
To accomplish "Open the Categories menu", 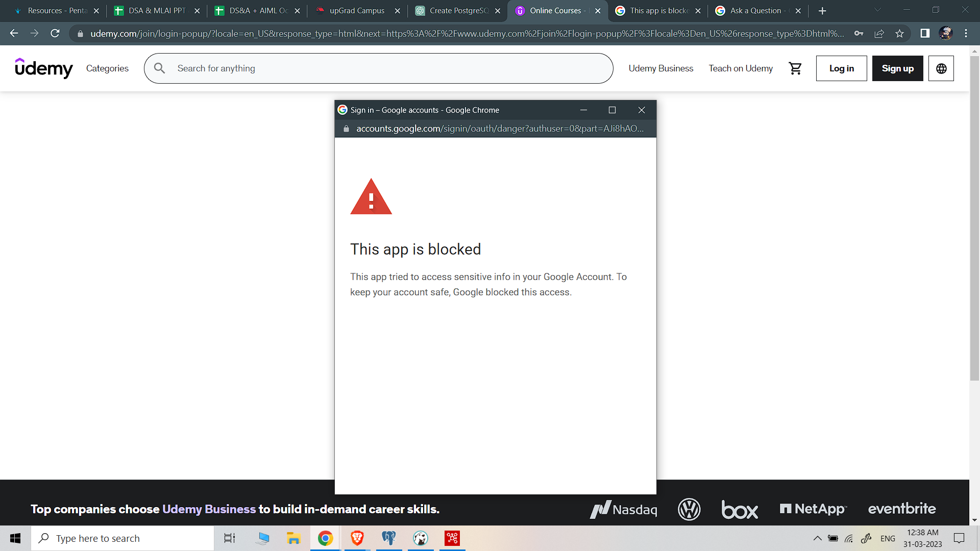I will pyautogui.click(x=107, y=68).
